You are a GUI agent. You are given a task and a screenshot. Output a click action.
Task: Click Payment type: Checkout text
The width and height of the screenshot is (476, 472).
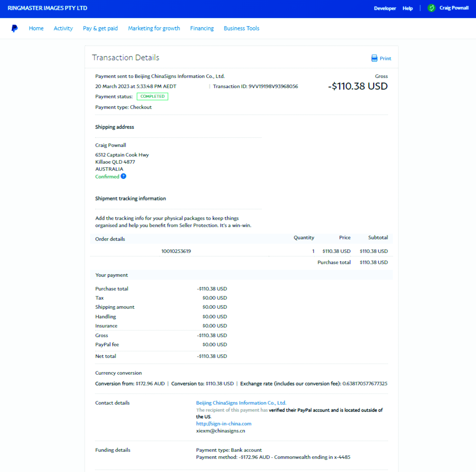click(x=123, y=107)
